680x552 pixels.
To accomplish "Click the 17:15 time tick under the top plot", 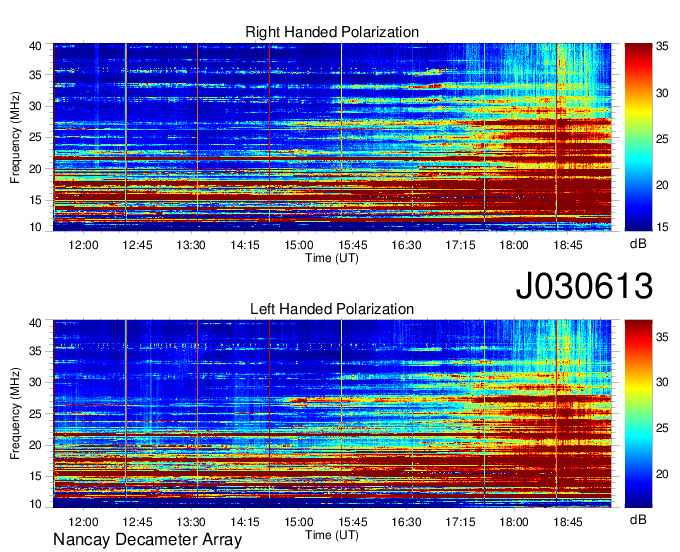I will (x=460, y=245).
